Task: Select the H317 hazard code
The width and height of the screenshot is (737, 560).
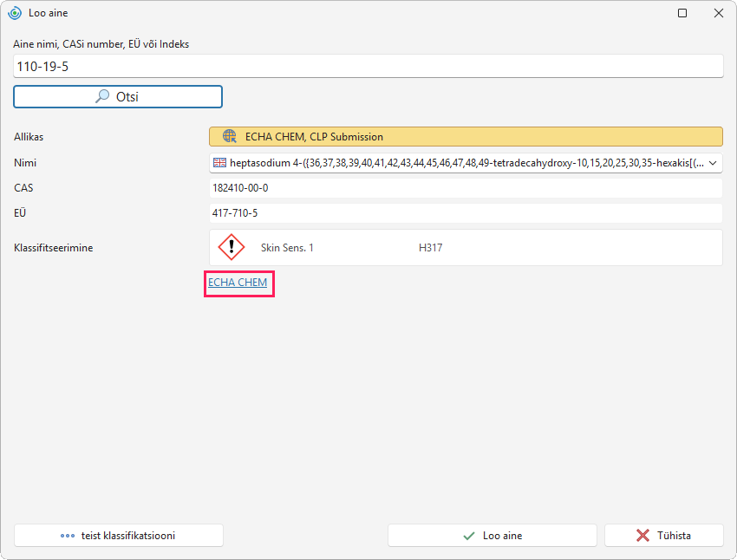Action: 431,248
